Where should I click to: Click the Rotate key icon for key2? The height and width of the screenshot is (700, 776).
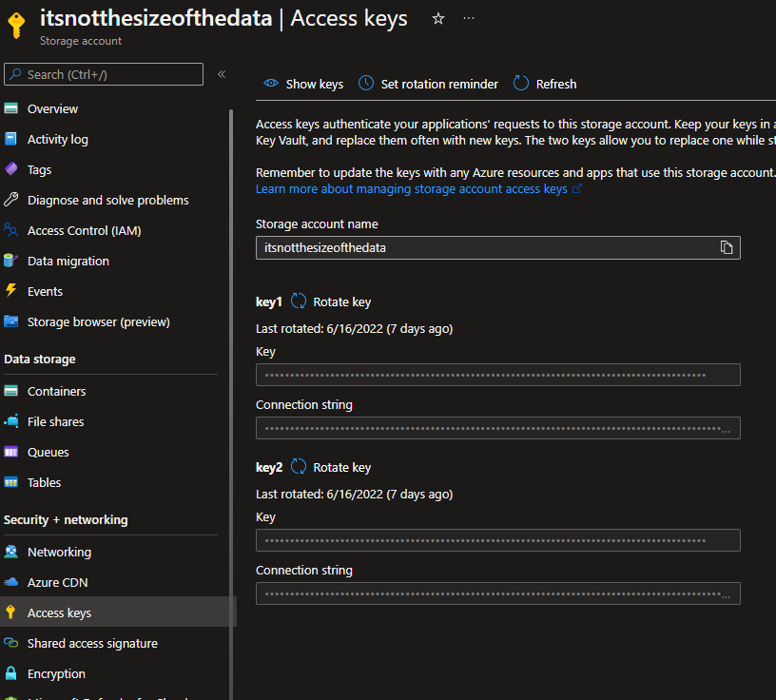pyautogui.click(x=299, y=467)
